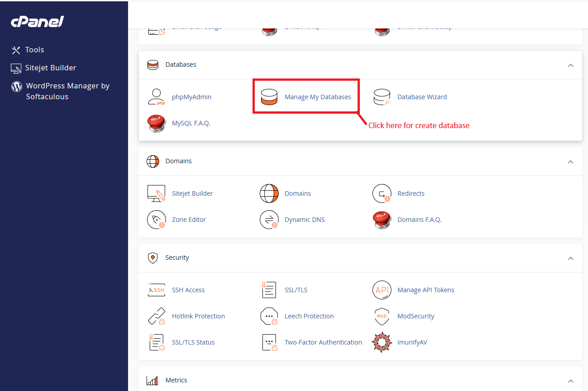
Task: Click the SSL/TLS certificate icon
Action: pos(269,290)
